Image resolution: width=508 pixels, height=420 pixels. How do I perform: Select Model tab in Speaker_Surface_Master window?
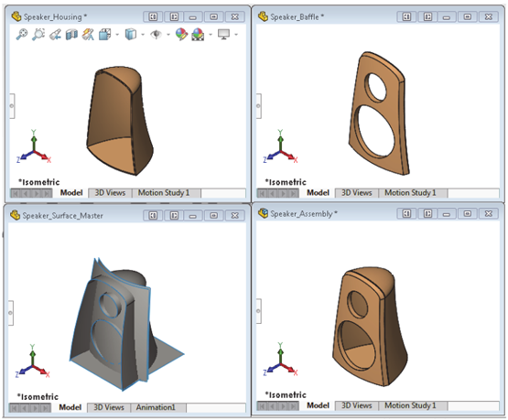70,407
